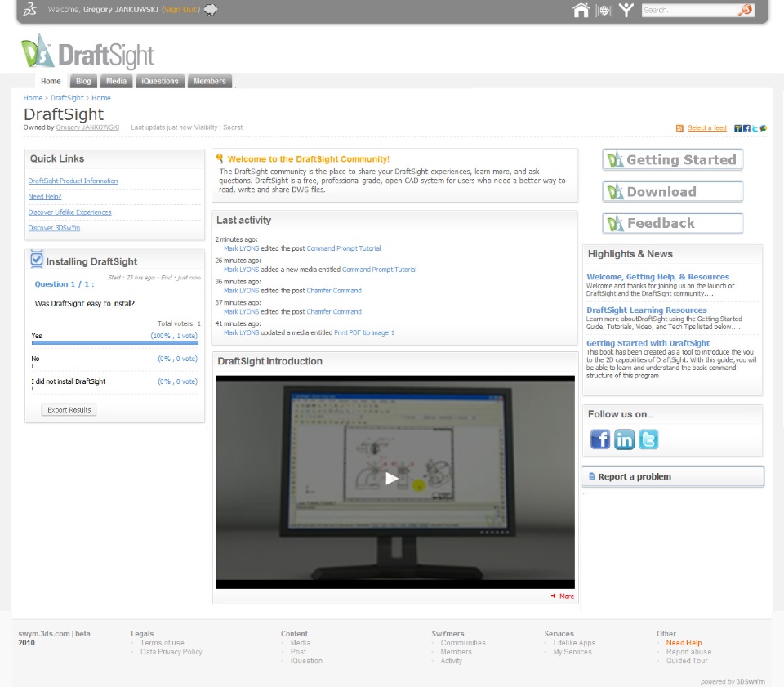Screen dimensions: 784x687
Task: Click the Getting Started button
Action: click(x=672, y=160)
